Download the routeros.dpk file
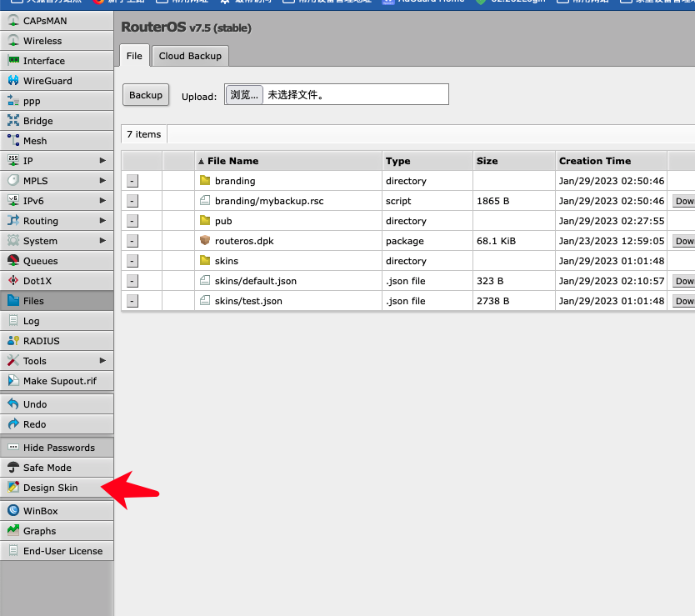 (684, 241)
